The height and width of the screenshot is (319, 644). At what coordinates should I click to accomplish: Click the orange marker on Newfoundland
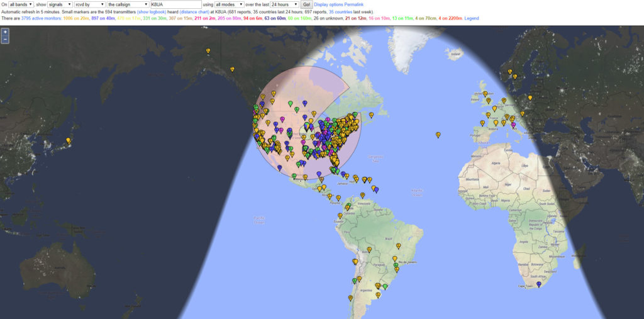pyautogui.click(x=371, y=115)
